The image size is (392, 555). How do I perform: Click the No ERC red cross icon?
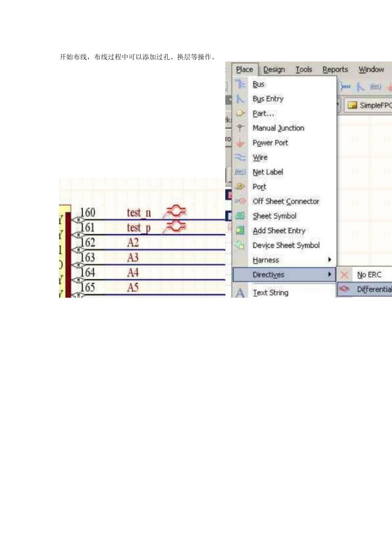click(345, 275)
